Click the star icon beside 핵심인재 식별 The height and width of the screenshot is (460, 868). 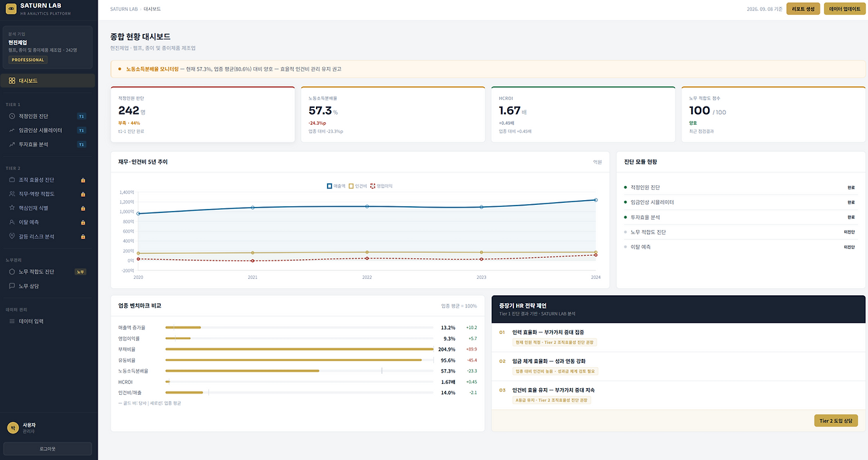12,208
